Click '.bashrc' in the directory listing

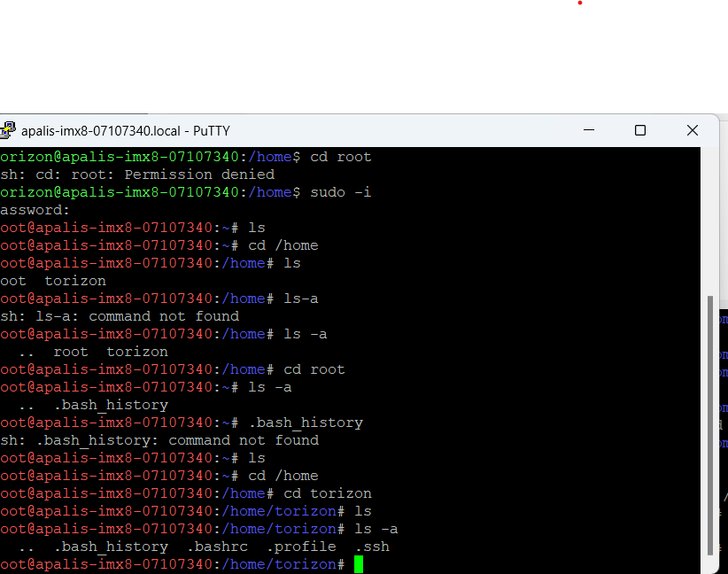(217, 547)
